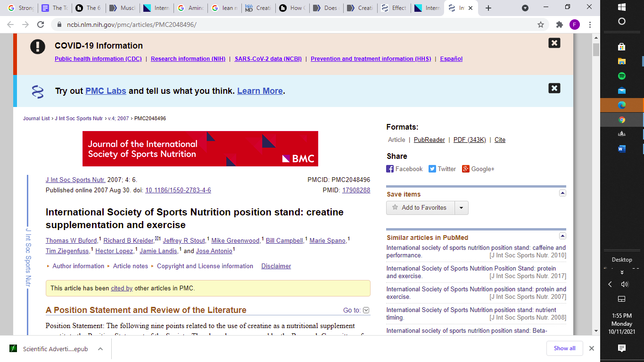Open the caffeine and performance similar article

point(476,251)
